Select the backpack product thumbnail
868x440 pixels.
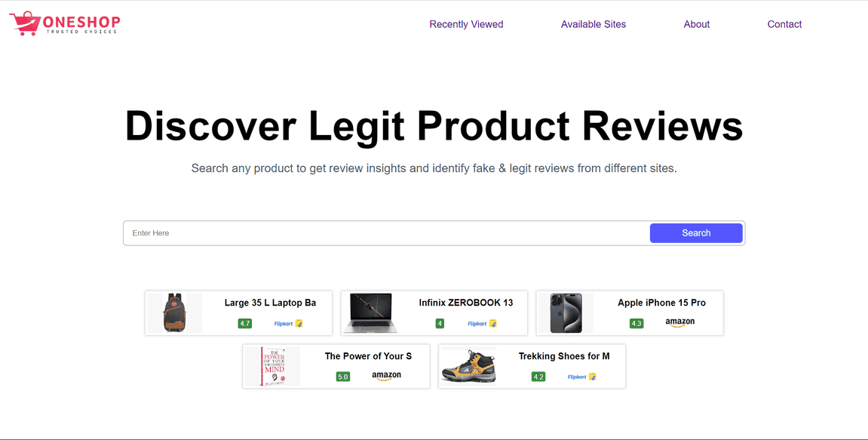click(x=175, y=313)
